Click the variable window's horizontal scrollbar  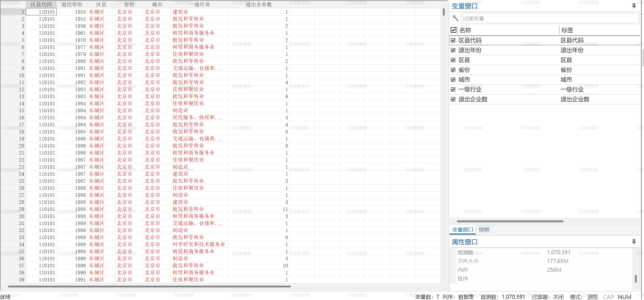point(510,221)
